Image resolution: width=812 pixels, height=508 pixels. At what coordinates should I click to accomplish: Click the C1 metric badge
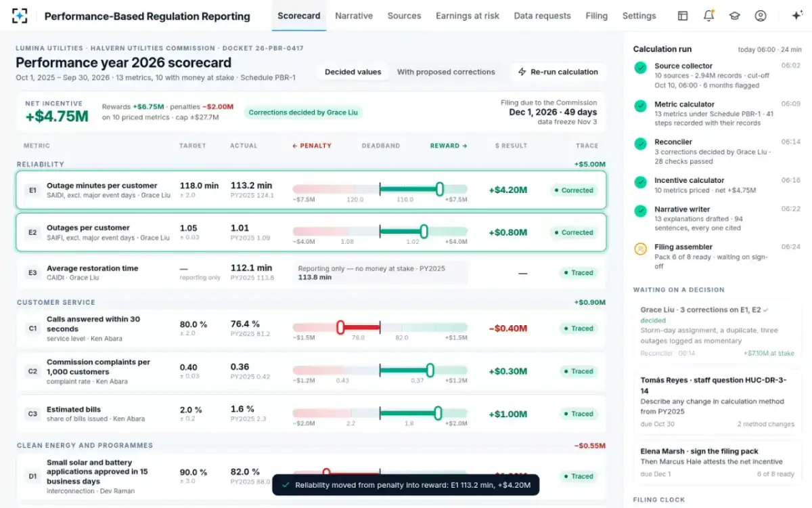[32, 329]
